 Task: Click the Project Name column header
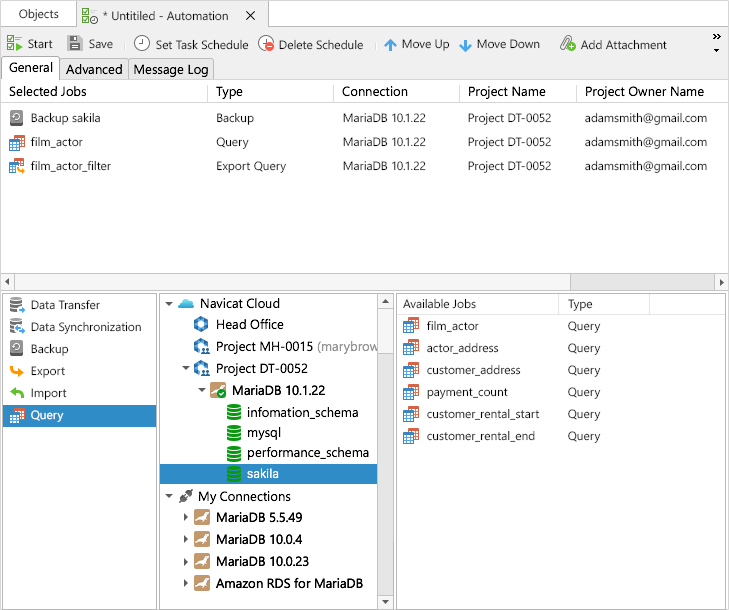pos(518,92)
